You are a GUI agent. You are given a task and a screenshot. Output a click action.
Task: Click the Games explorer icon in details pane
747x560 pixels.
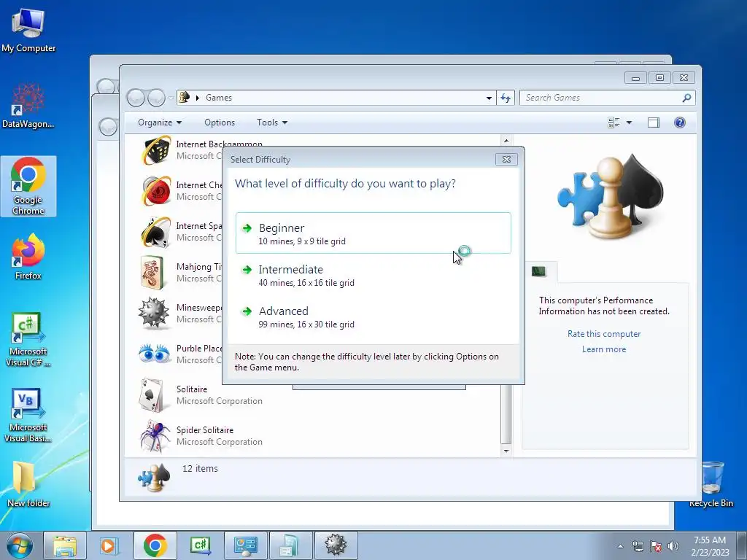point(154,478)
